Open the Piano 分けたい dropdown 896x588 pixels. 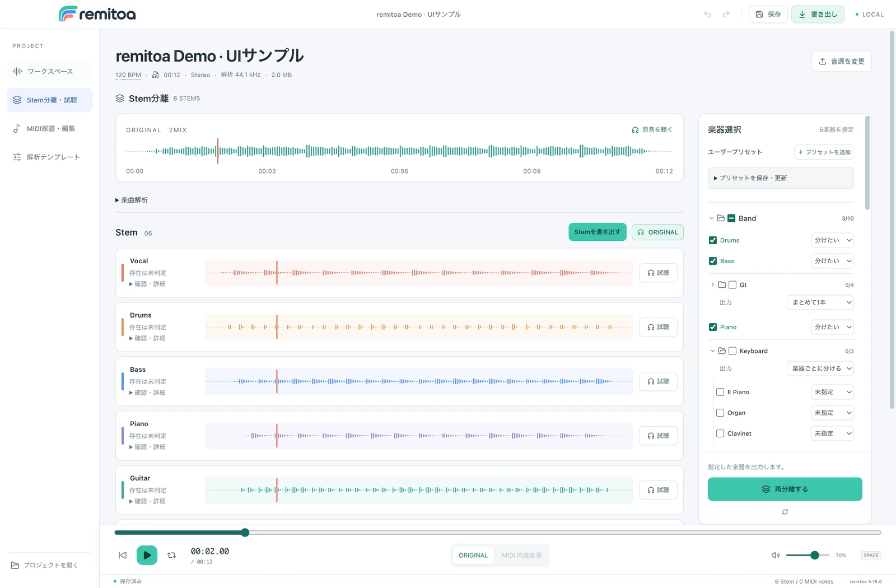[x=832, y=327]
